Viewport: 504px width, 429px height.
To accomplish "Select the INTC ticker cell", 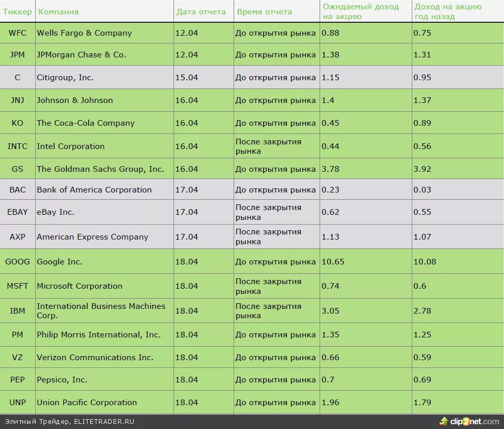I will tap(18, 146).
